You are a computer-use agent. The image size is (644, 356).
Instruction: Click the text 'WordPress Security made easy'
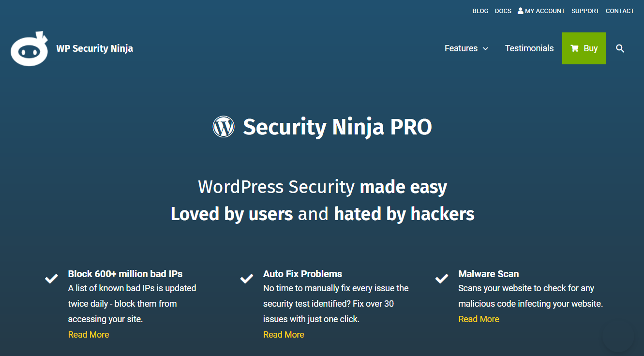tap(322, 187)
